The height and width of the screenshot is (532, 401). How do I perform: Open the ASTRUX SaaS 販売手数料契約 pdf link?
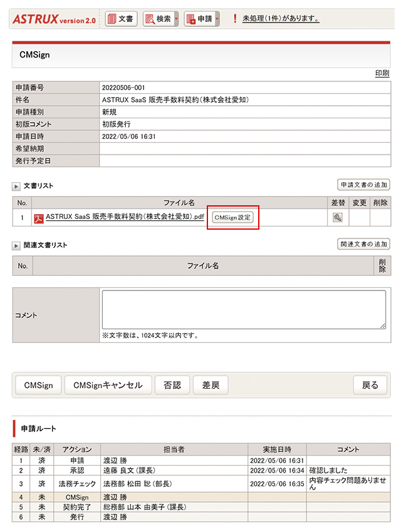coord(125,217)
